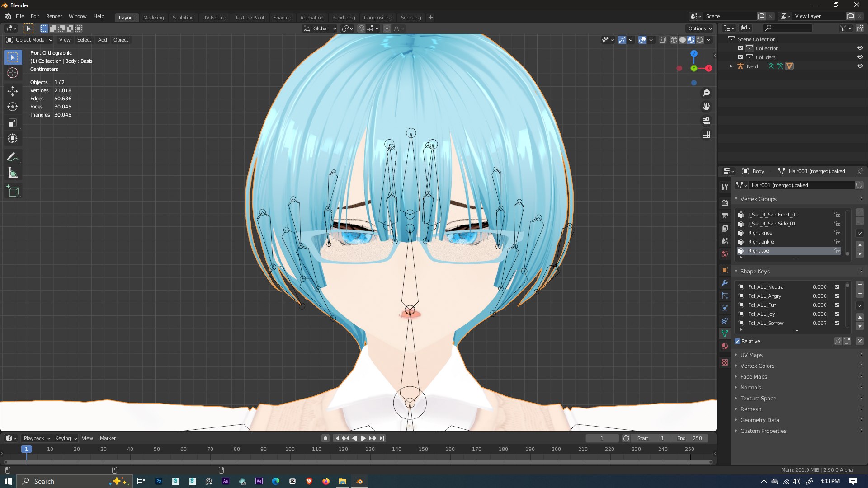Pin the properties editor context
This screenshot has height=488, width=868.
[859, 171]
